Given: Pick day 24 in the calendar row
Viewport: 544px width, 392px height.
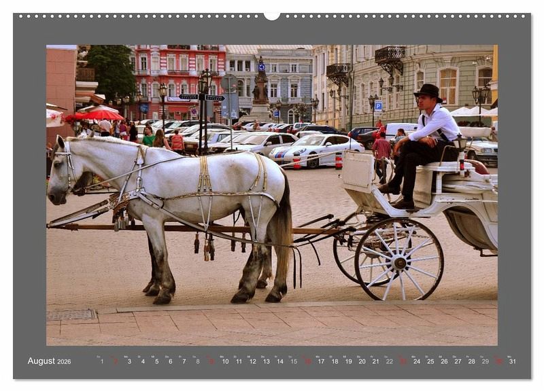Looking at the screenshot, I should [x=416, y=361].
